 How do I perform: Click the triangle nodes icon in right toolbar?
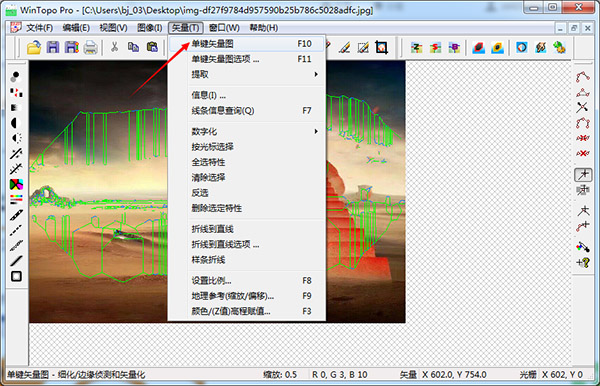583,93
